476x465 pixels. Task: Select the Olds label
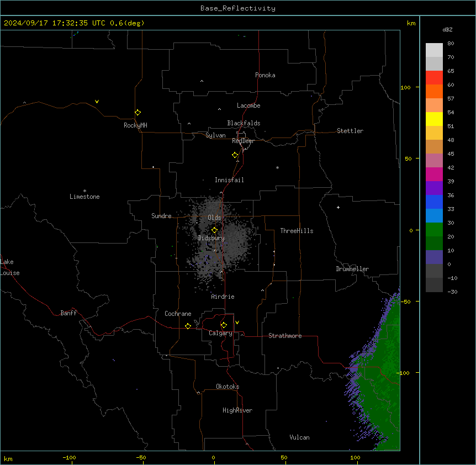tap(214, 218)
